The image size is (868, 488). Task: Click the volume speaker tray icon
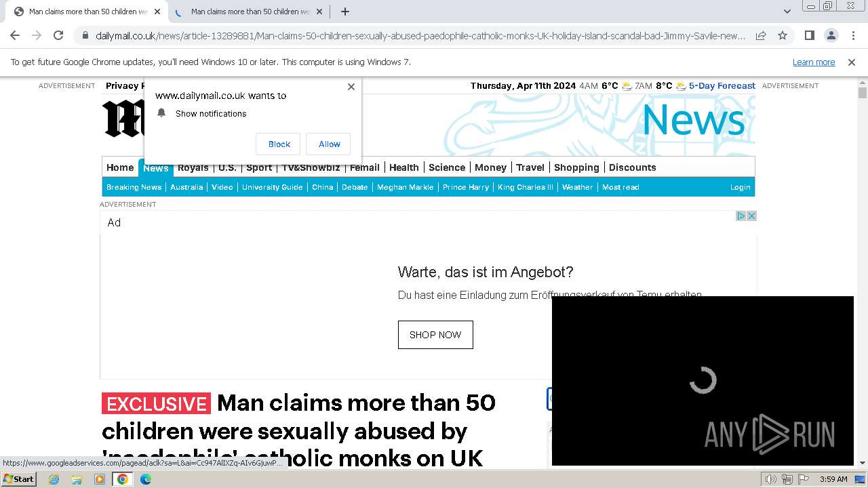pyautogui.click(x=770, y=479)
